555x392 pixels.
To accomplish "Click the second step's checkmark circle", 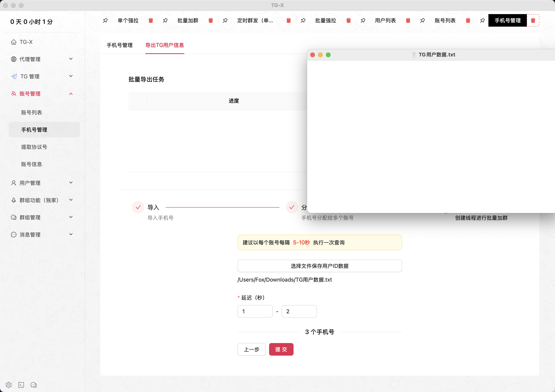I will point(292,207).
